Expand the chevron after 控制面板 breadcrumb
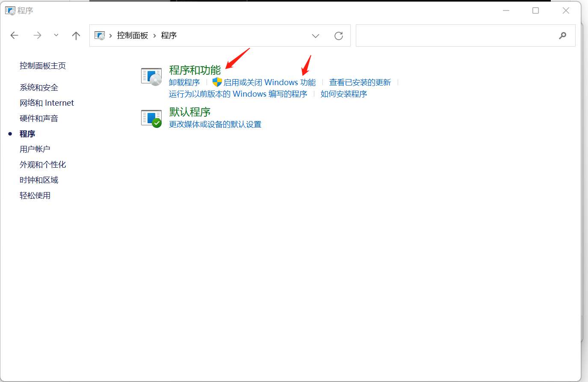Screen dimensions: 588x382 coord(155,36)
